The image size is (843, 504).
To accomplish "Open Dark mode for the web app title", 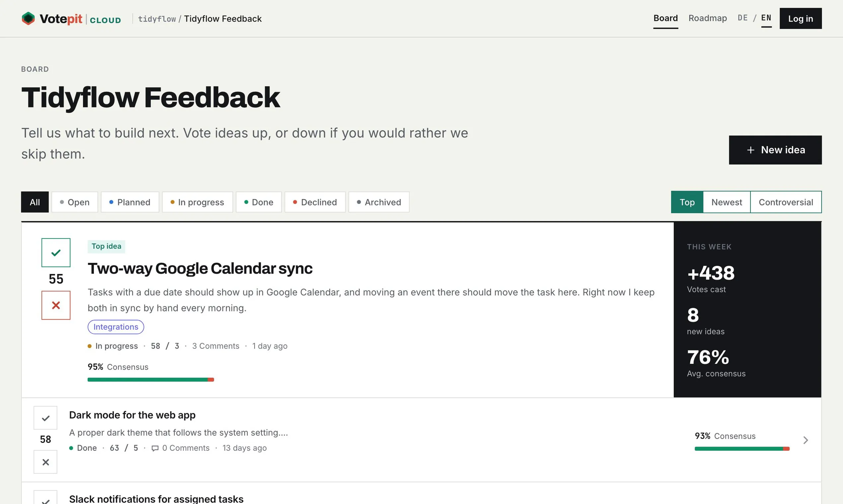I will coord(132,415).
